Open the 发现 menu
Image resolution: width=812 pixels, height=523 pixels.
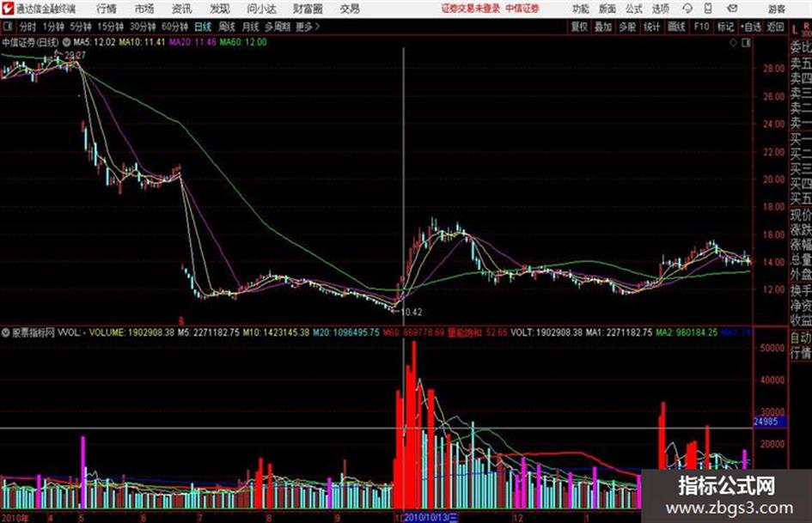click(220, 9)
